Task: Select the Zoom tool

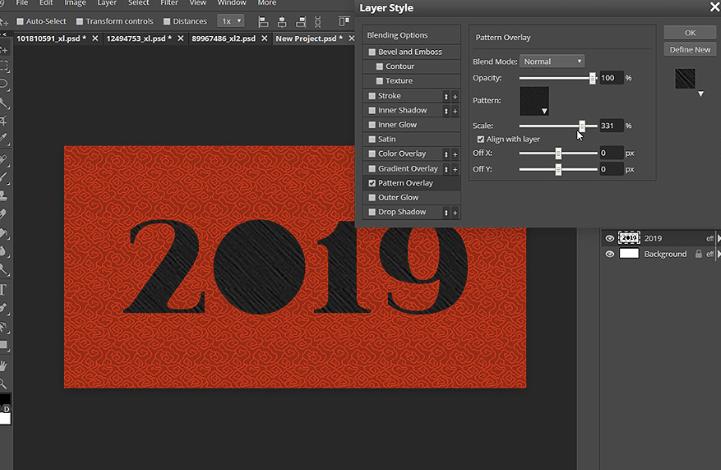Action: click(4, 383)
